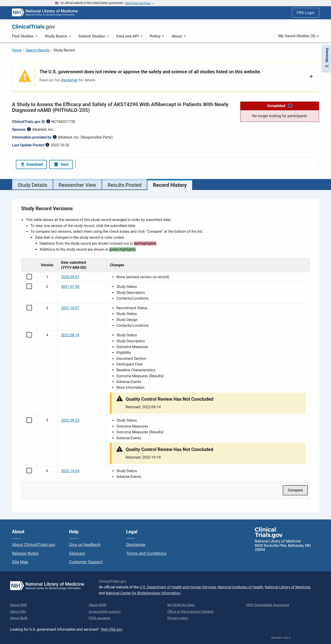
Task: Open the Site Map link
Action: 20,562
